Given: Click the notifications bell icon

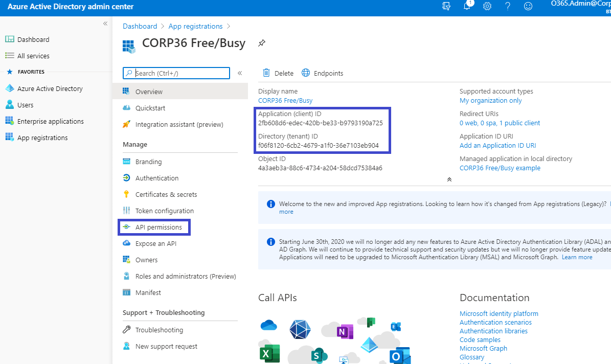Looking at the screenshot, I should [467, 7].
